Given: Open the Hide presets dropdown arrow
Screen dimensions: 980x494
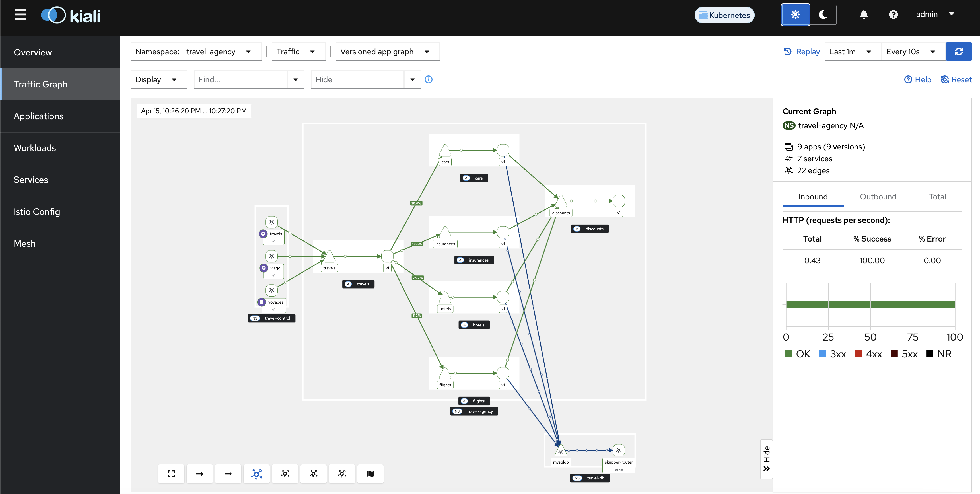Looking at the screenshot, I should tap(412, 80).
